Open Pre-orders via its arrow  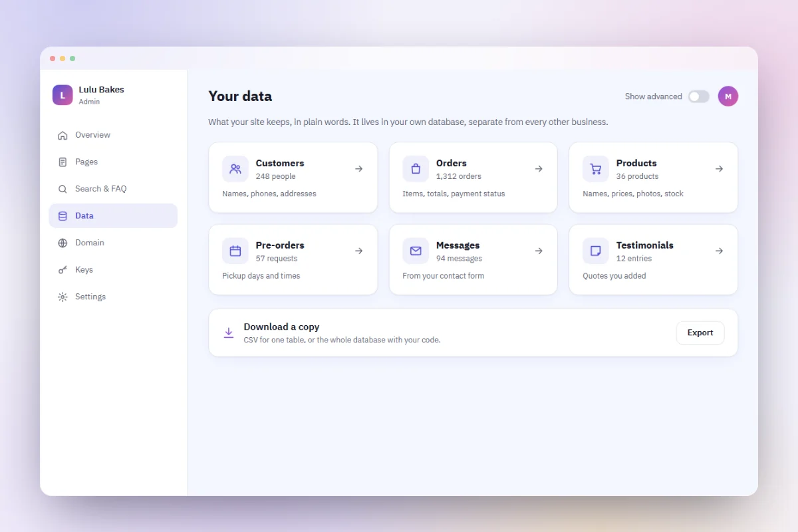(x=358, y=251)
